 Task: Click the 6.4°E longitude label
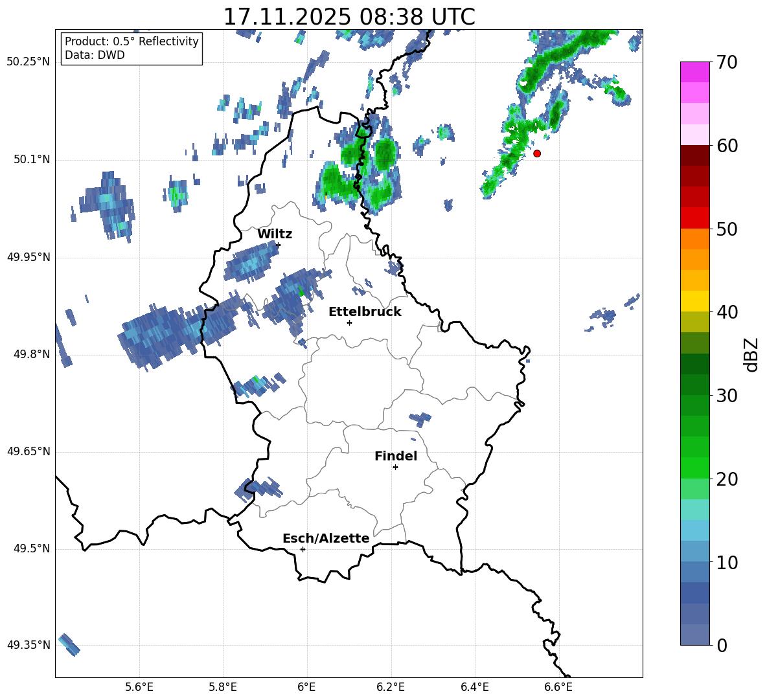pyautogui.click(x=474, y=687)
